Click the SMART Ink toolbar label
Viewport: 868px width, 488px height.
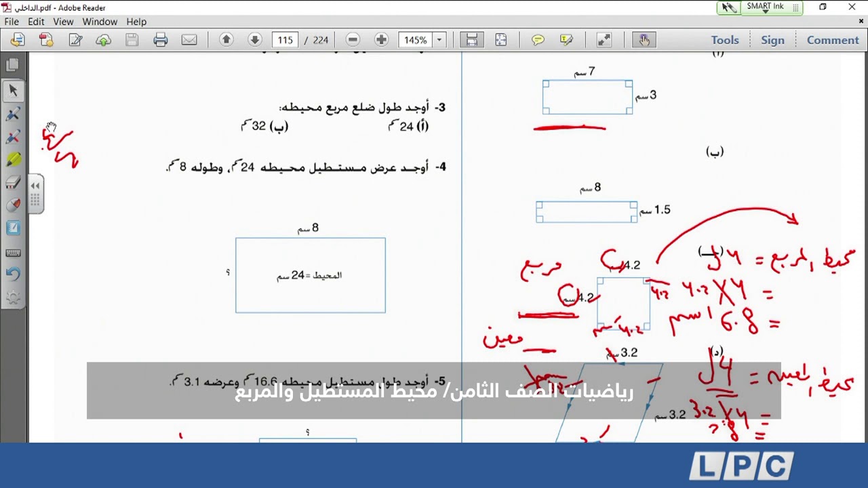(x=766, y=7)
